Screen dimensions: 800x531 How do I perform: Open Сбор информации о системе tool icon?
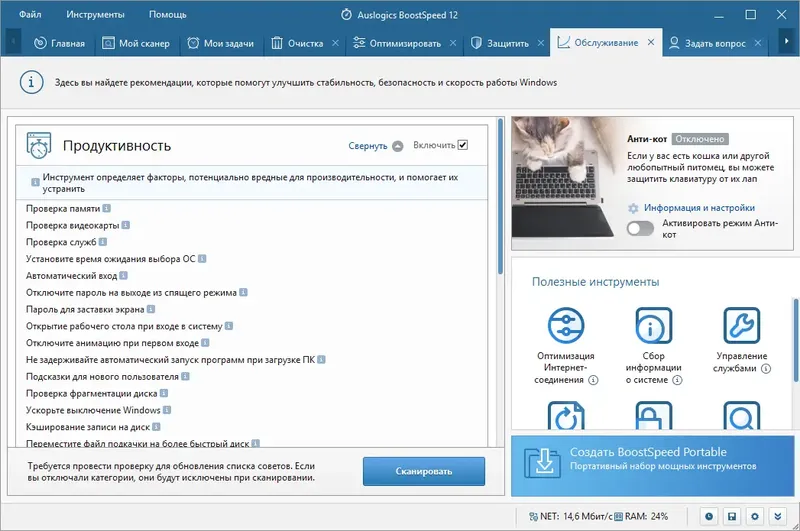click(654, 325)
